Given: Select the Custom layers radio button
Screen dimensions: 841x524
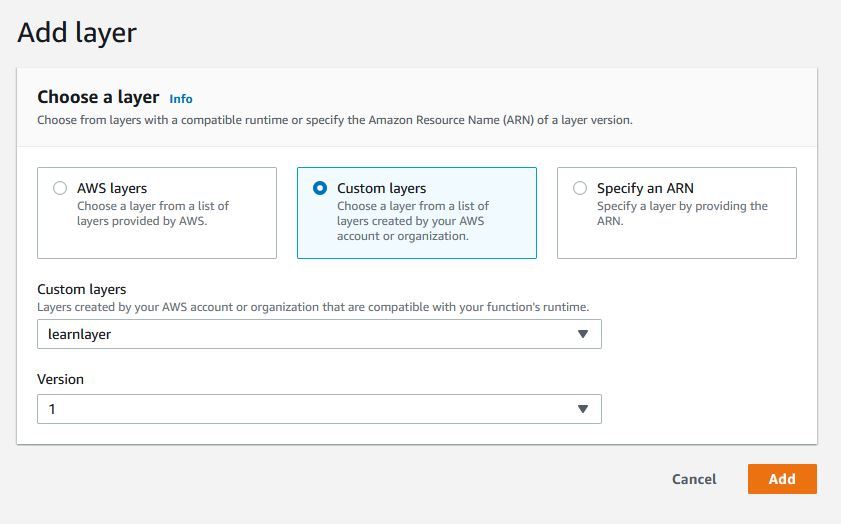Looking at the screenshot, I should 320,188.
